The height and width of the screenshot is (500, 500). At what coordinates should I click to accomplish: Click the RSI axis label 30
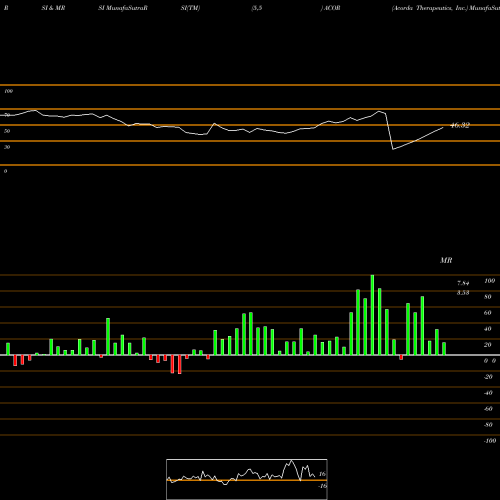tap(7, 147)
